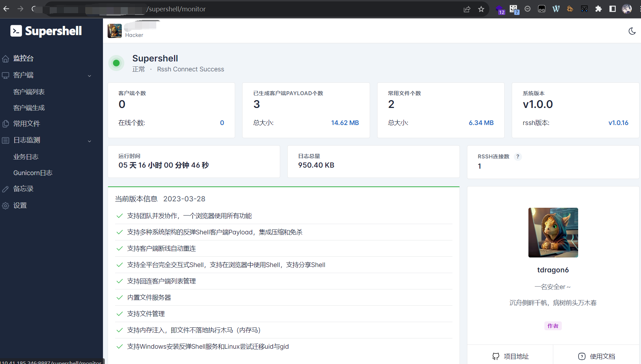Open 客户端列表 submenu item
The image size is (641, 364).
click(29, 92)
